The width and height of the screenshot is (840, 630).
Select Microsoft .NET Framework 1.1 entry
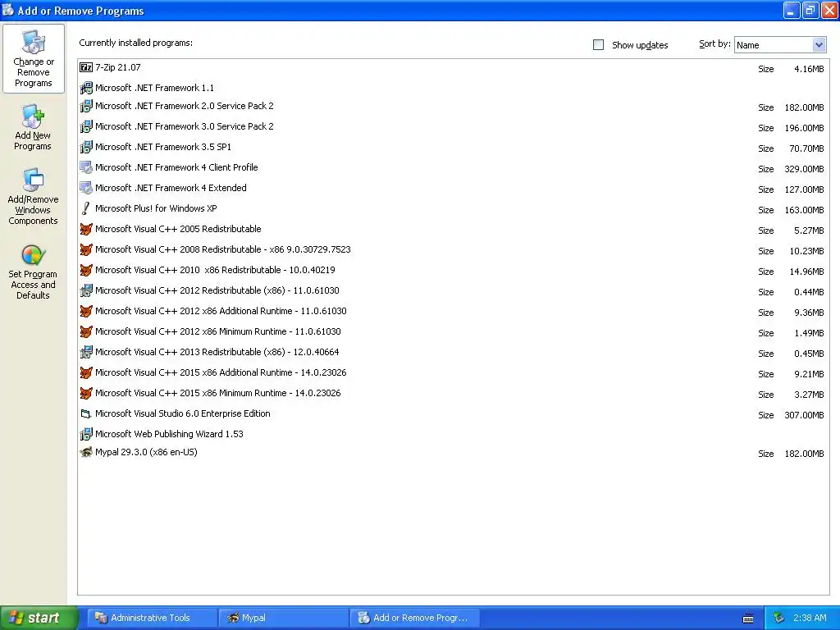(154, 88)
